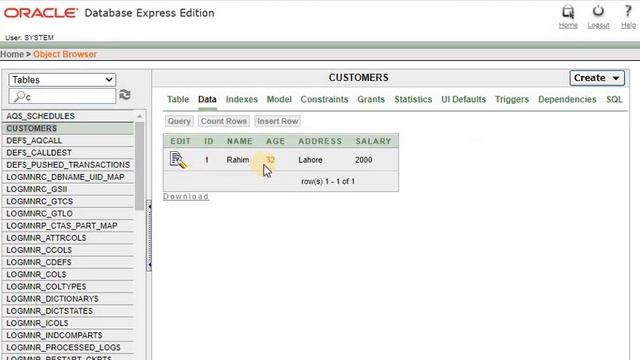Collapse the sidebar splitter handle
Image resolution: width=640 pixels, height=360 pixels.
pos(149,236)
